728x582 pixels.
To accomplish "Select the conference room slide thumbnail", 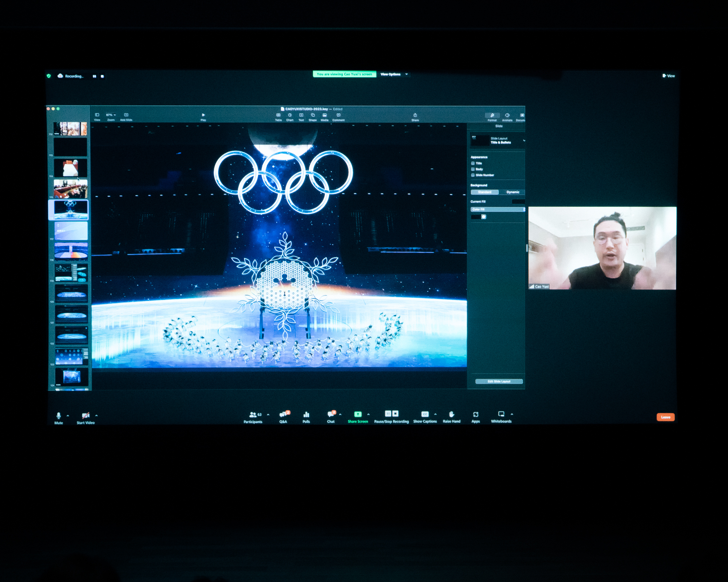I will point(71,188).
